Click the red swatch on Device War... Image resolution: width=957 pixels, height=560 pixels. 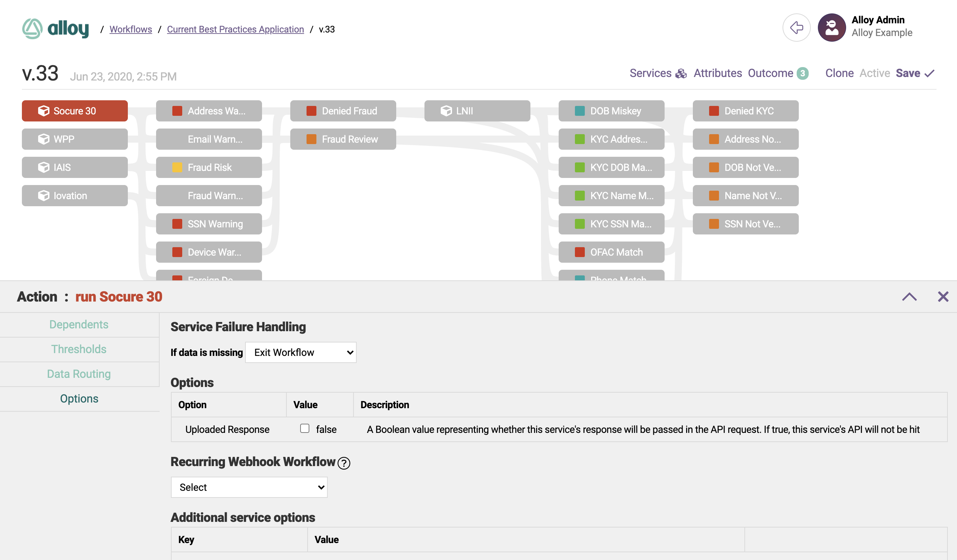tap(177, 252)
